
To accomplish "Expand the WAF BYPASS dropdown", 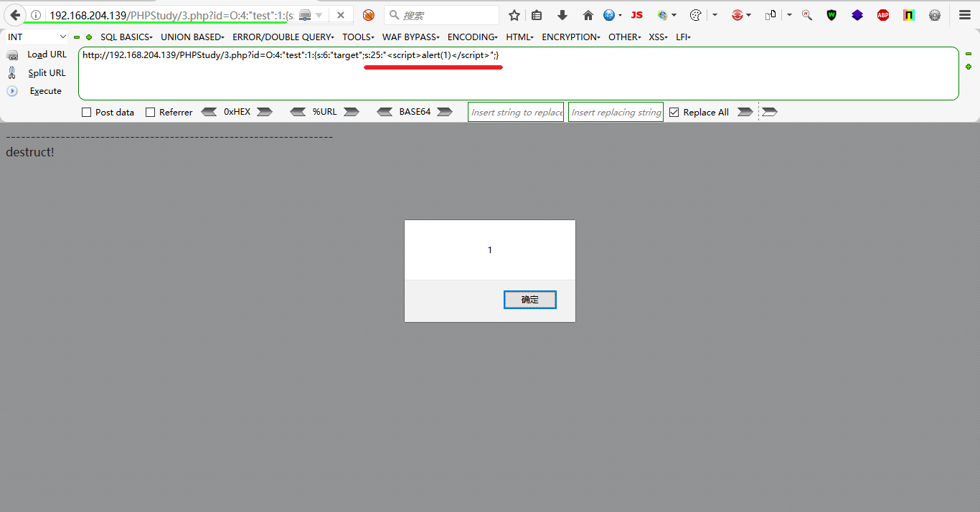I will pos(410,37).
